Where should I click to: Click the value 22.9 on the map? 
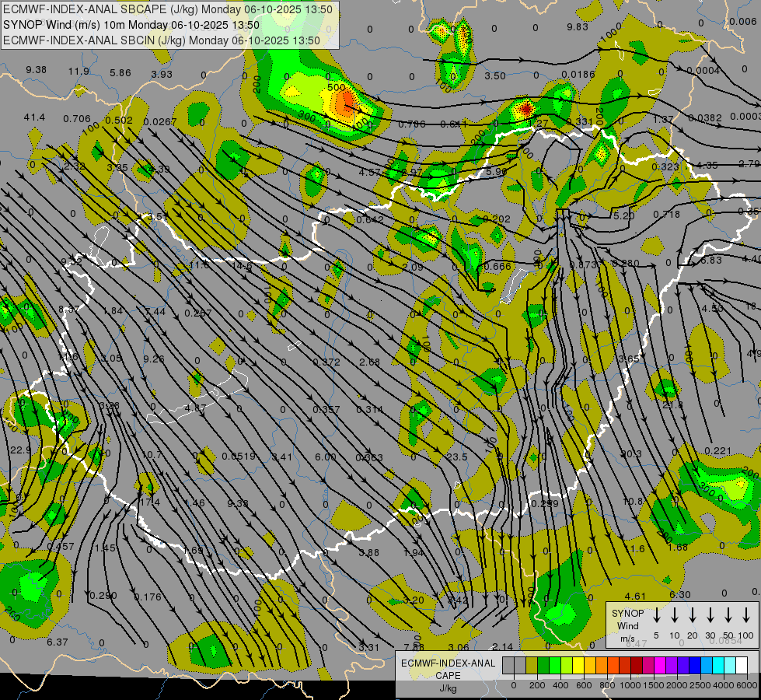[x=20, y=450]
